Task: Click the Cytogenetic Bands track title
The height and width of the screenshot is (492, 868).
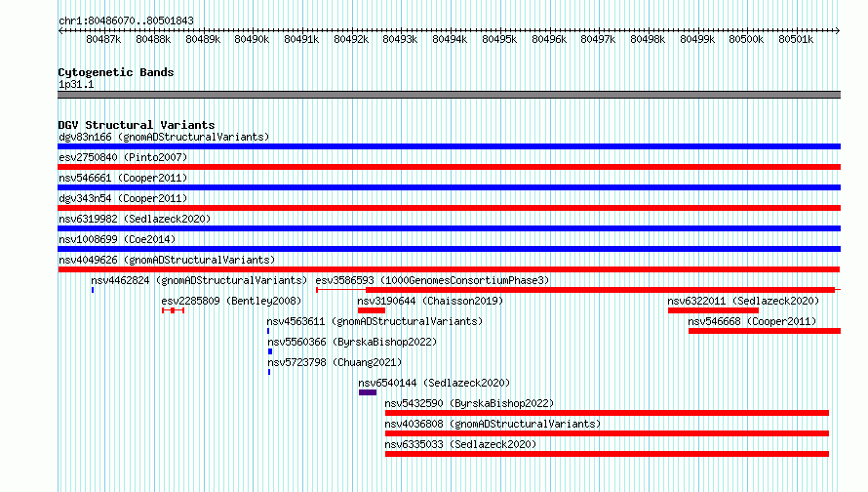Action: tap(116, 72)
